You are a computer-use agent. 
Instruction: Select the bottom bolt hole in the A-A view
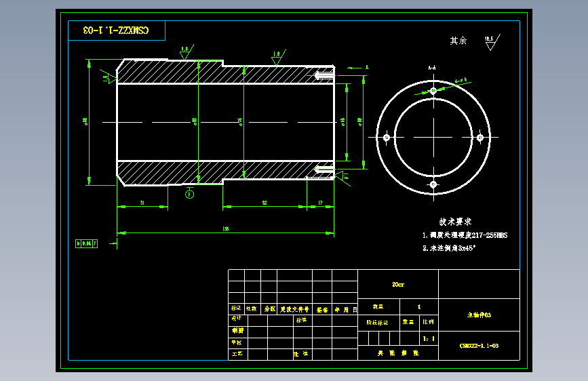pos(433,184)
